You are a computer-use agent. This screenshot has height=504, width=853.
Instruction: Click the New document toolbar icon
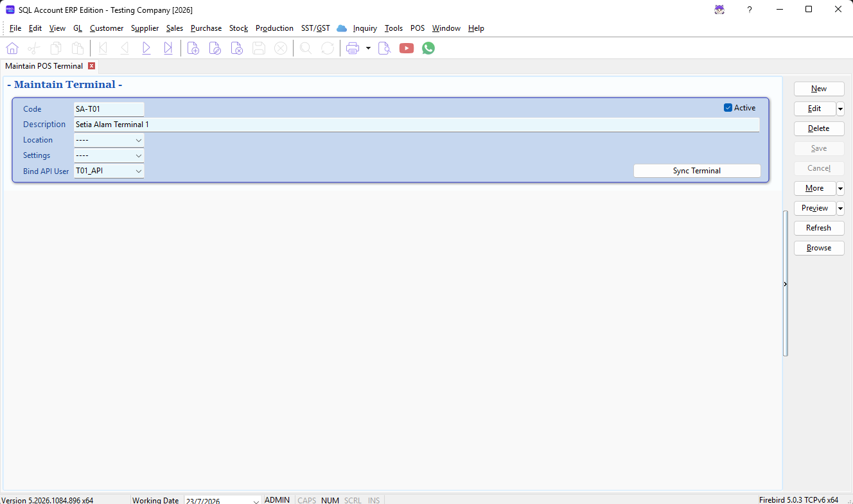tap(193, 48)
